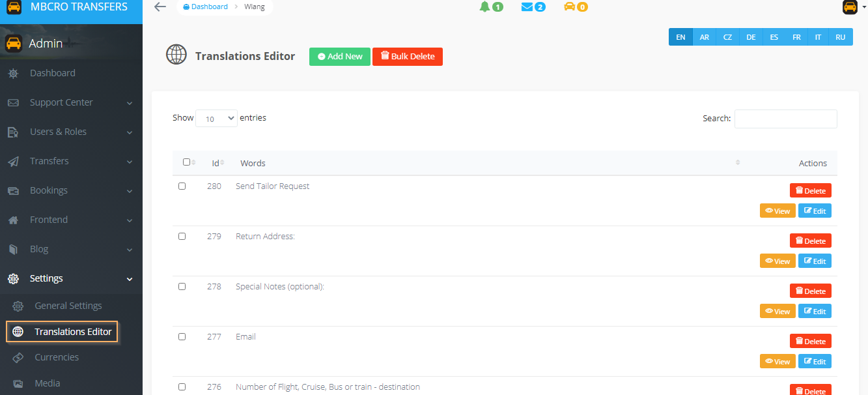This screenshot has width=868, height=395.
Task: Click the orange car bookings icon
Action: point(570,7)
